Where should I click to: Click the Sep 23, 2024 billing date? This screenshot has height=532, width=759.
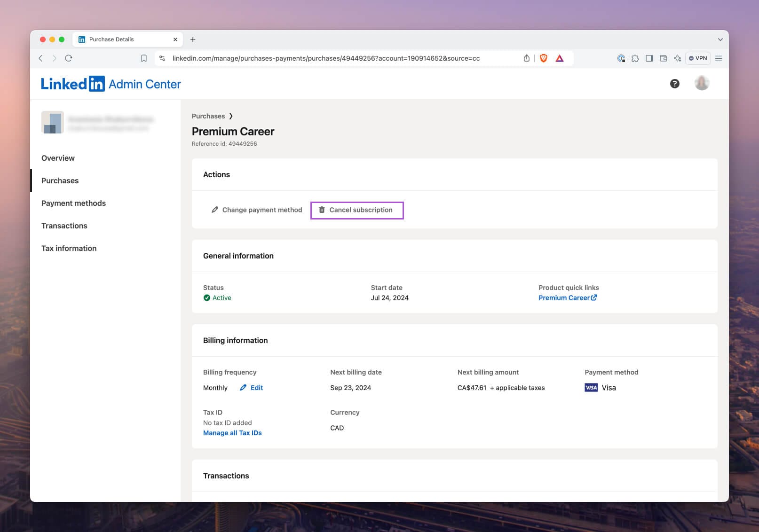350,388
